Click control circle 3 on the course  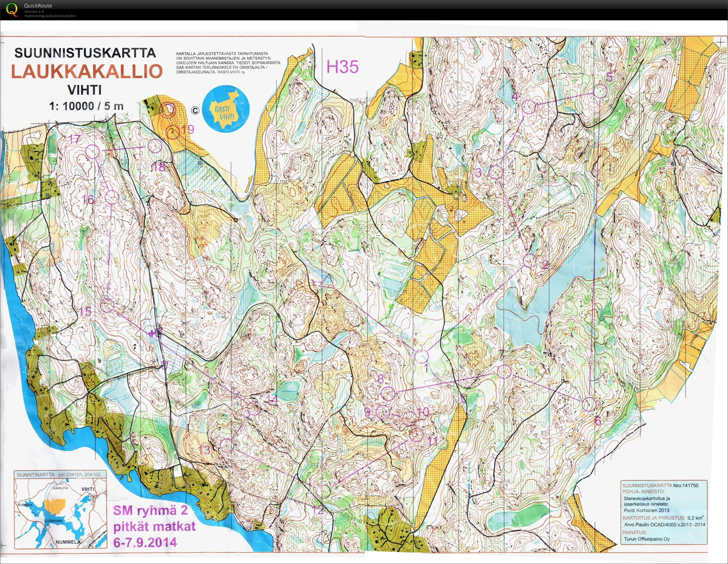pyautogui.click(x=496, y=172)
